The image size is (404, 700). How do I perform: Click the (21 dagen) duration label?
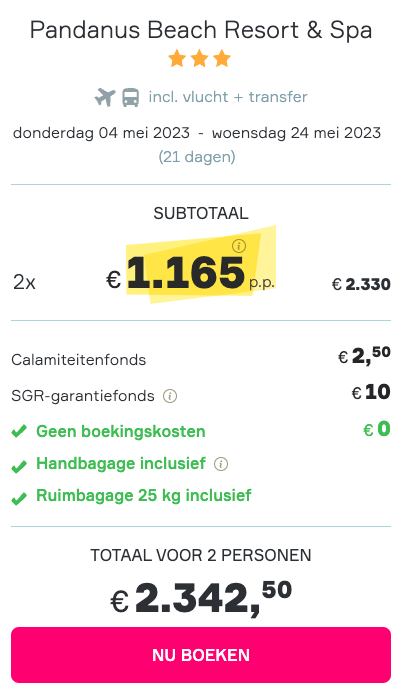coord(197,157)
